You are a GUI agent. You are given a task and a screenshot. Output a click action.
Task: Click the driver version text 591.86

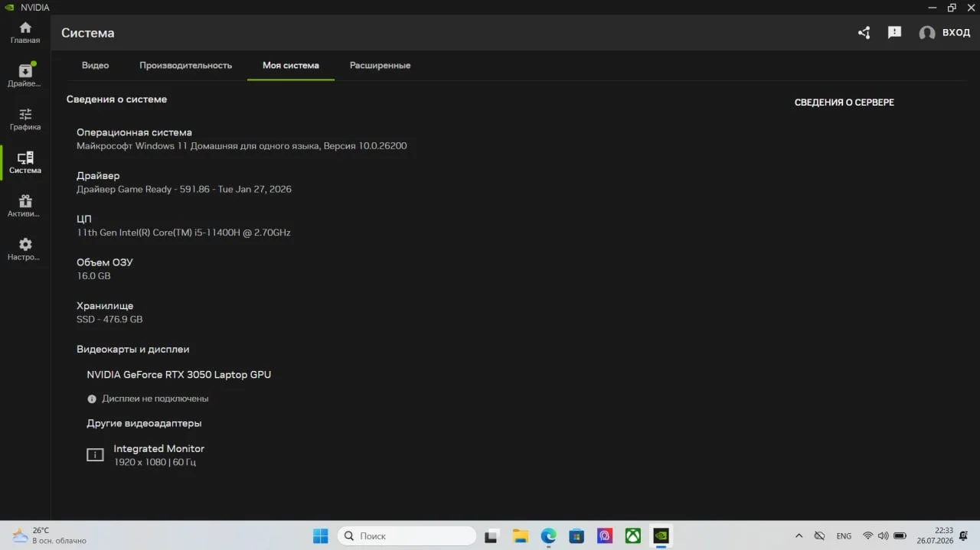tap(194, 189)
